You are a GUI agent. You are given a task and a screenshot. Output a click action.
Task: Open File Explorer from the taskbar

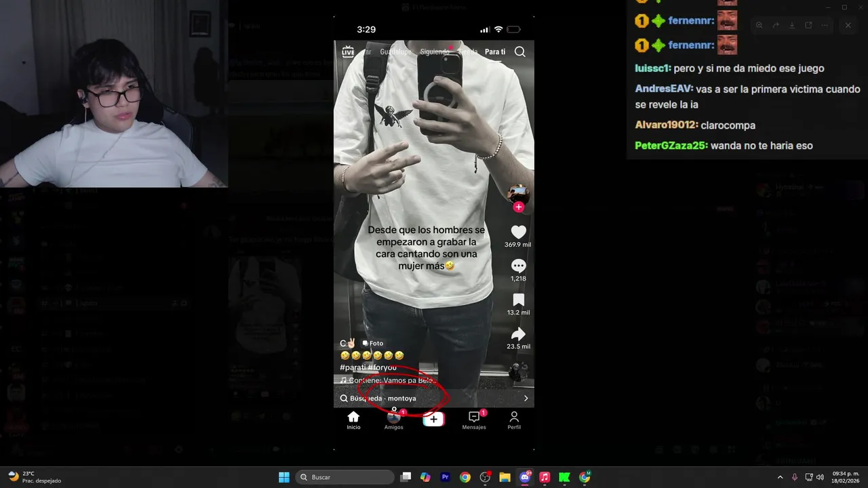coord(505,477)
